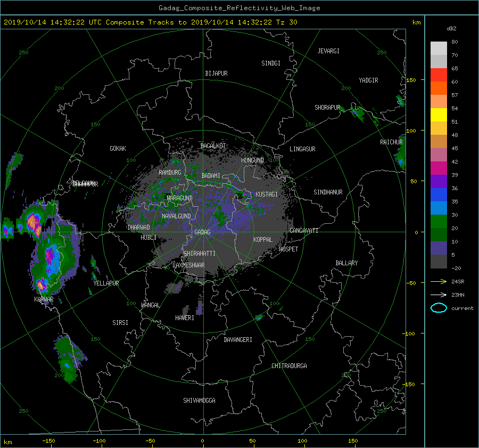Image resolution: width=479 pixels, height=448 pixels.
Task: Select the red 65 dBZ color swatch
Action: [439, 75]
